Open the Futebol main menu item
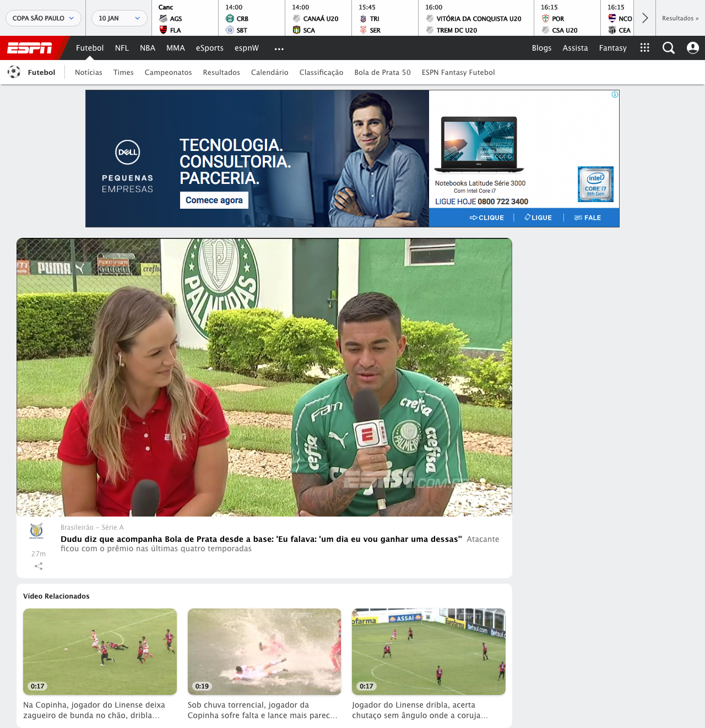The width and height of the screenshot is (705, 728). coord(90,48)
